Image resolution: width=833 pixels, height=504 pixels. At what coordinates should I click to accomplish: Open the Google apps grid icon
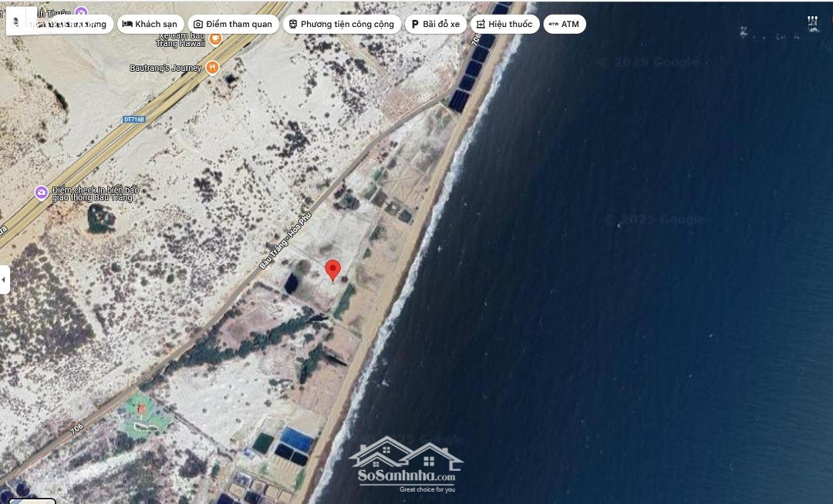[813, 24]
